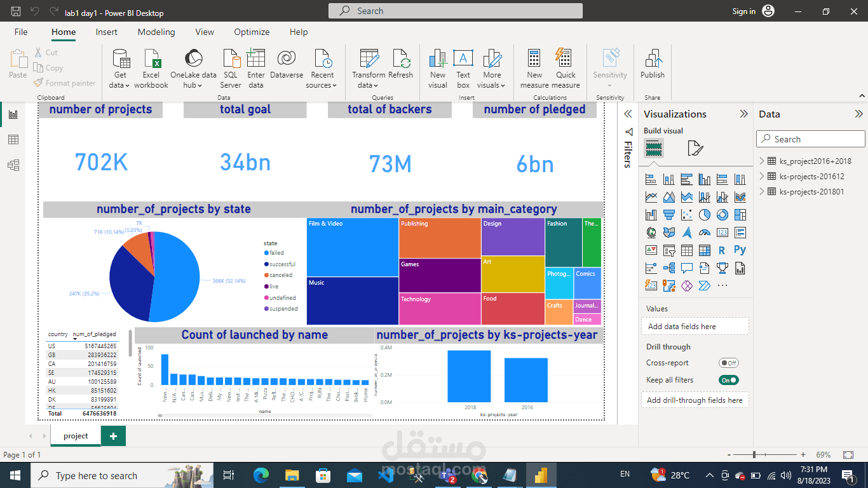
Task: Select the Donut chart visual
Action: point(722,215)
